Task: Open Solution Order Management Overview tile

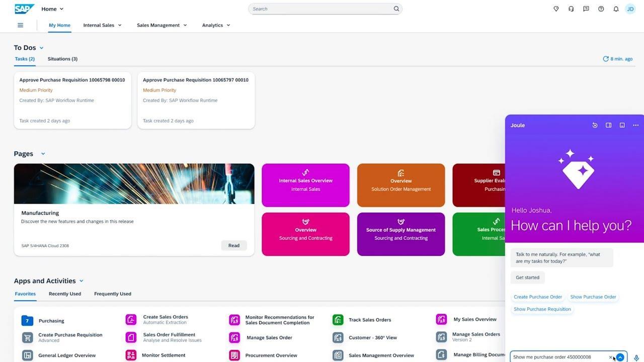Action: 401,185
